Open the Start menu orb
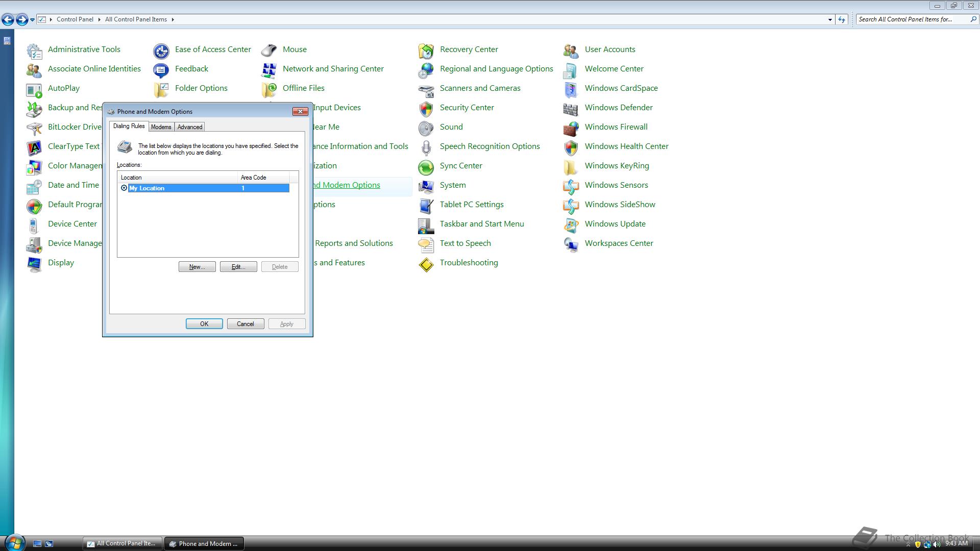Screen dimensions: 980x551 click(14, 542)
